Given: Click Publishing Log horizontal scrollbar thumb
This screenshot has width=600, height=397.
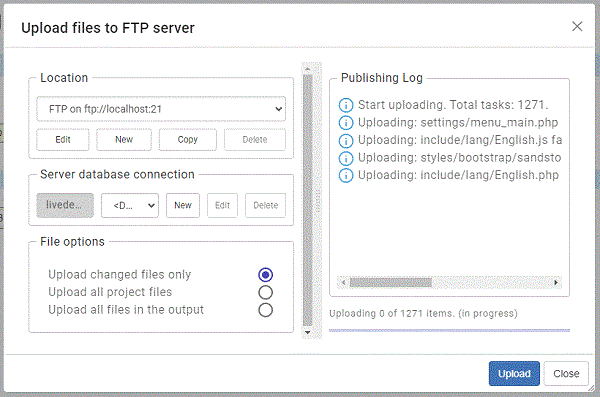Looking at the screenshot, I should (391, 283).
